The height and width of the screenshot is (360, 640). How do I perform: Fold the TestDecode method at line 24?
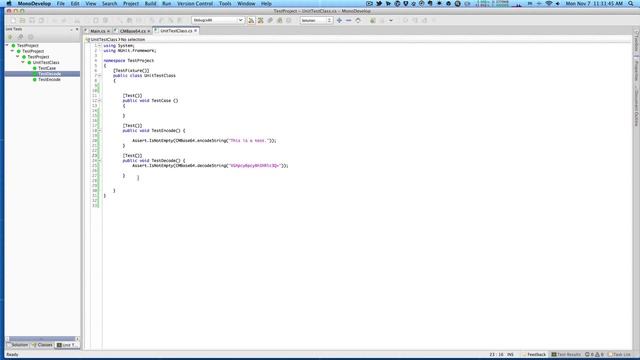(x=100, y=161)
